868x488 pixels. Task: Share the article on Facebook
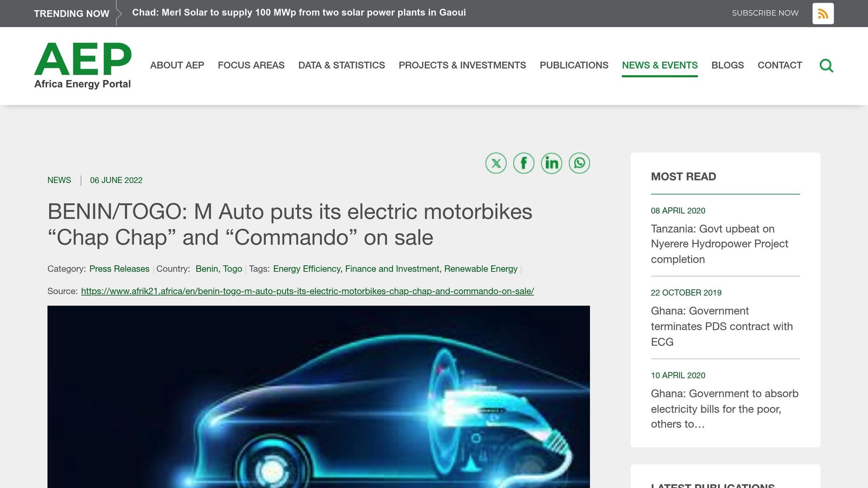coord(523,163)
